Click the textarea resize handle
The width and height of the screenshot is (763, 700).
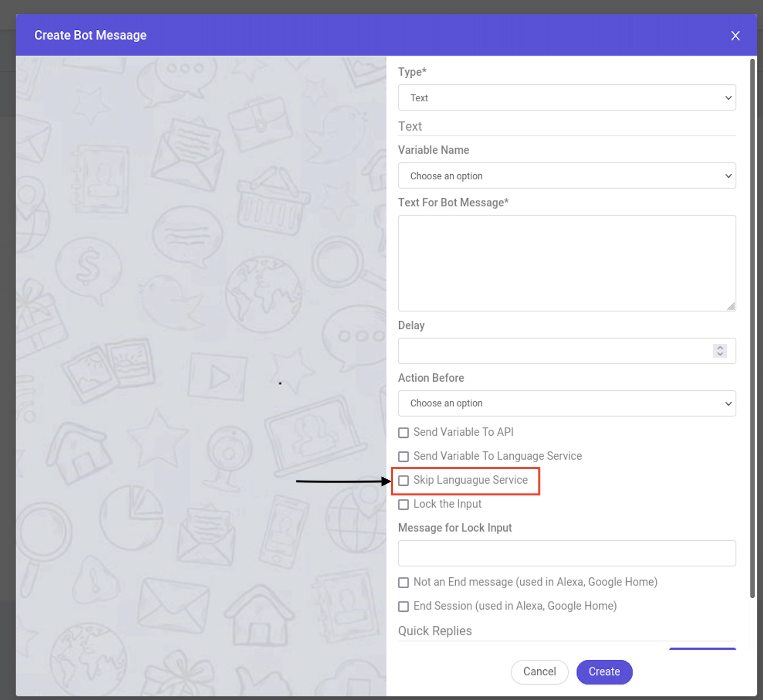pyautogui.click(x=731, y=307)
